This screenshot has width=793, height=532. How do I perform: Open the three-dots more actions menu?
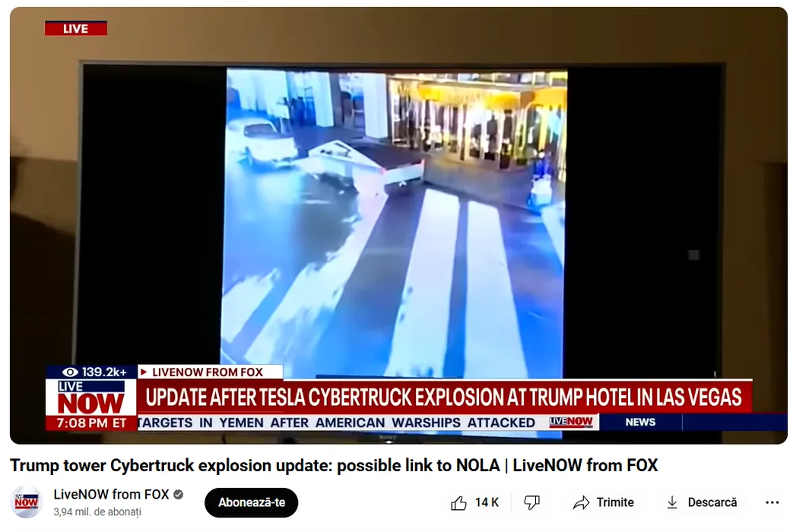click(772, 502)
